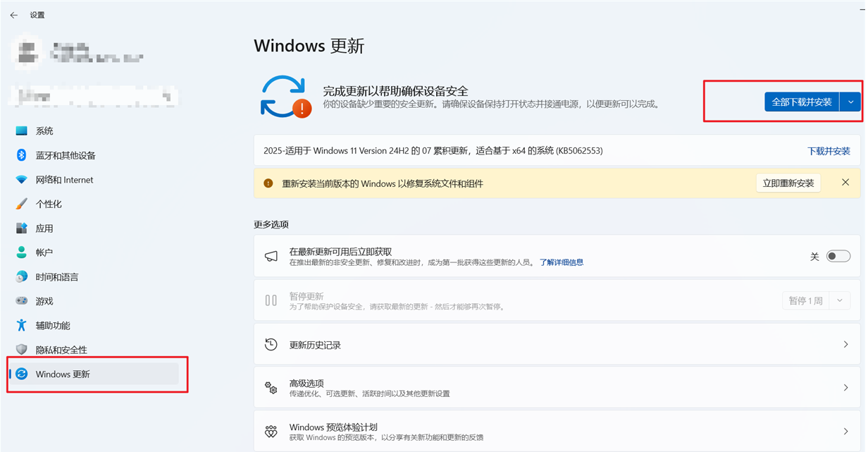Click the 高级选项 row title

(306, 383)
